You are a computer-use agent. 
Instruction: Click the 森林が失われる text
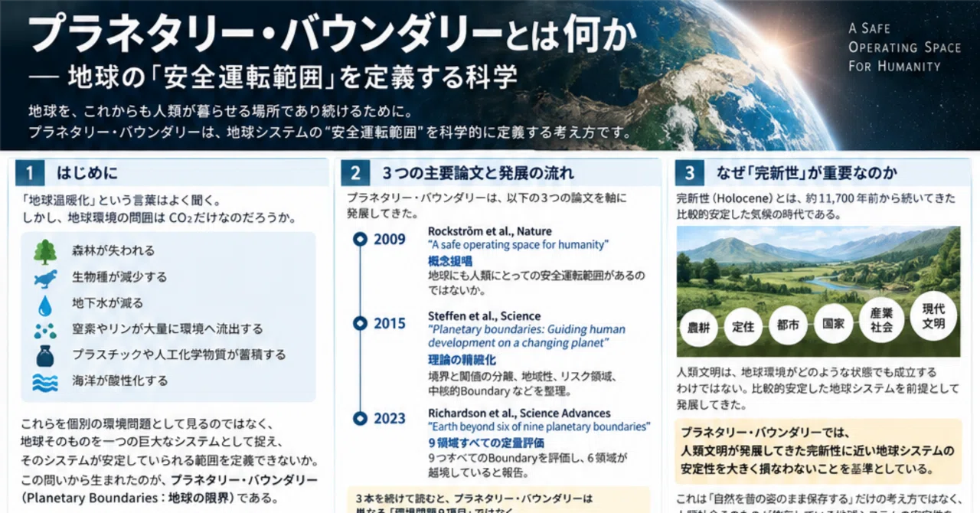(113, 251)
